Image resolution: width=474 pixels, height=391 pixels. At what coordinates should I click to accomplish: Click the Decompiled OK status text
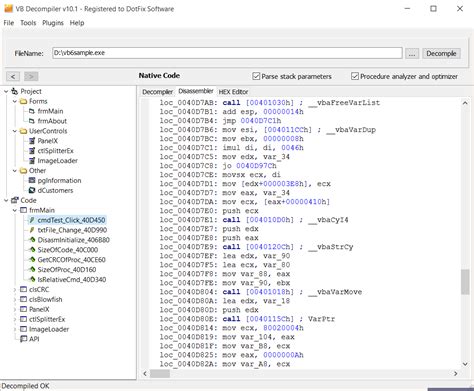(x=25, y=386)
